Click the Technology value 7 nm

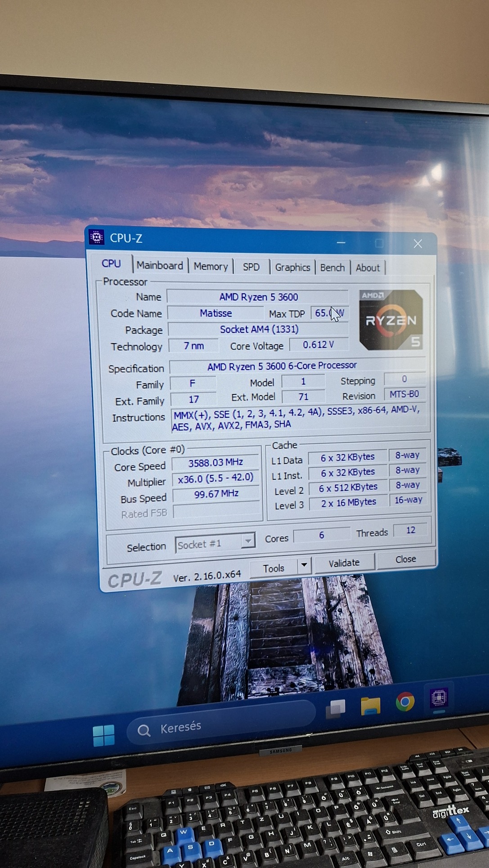193,346
